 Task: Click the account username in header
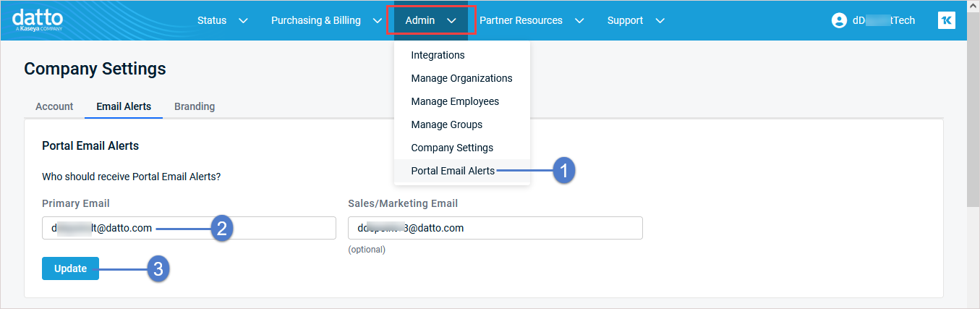(x=883, y=20)
